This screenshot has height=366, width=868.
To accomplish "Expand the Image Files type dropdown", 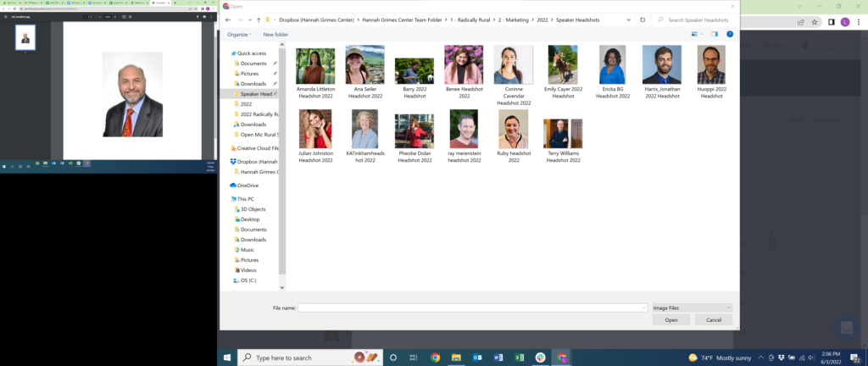I will [692, 308].
